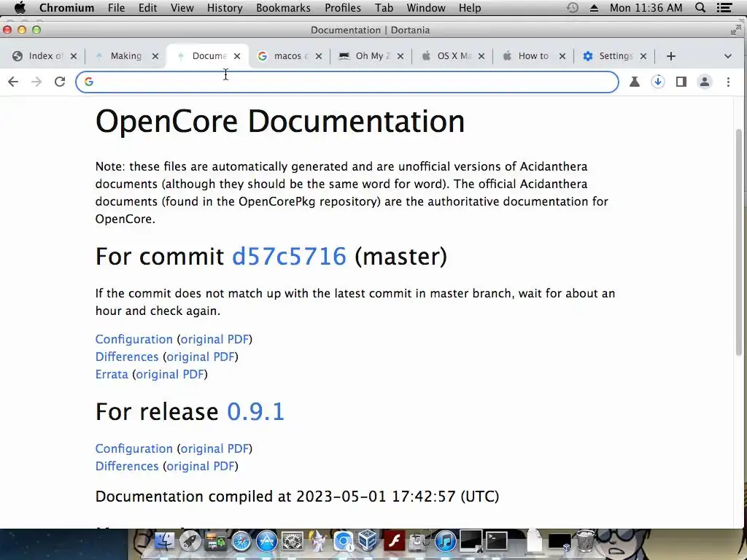Close the Index of tab

point(74,56)
